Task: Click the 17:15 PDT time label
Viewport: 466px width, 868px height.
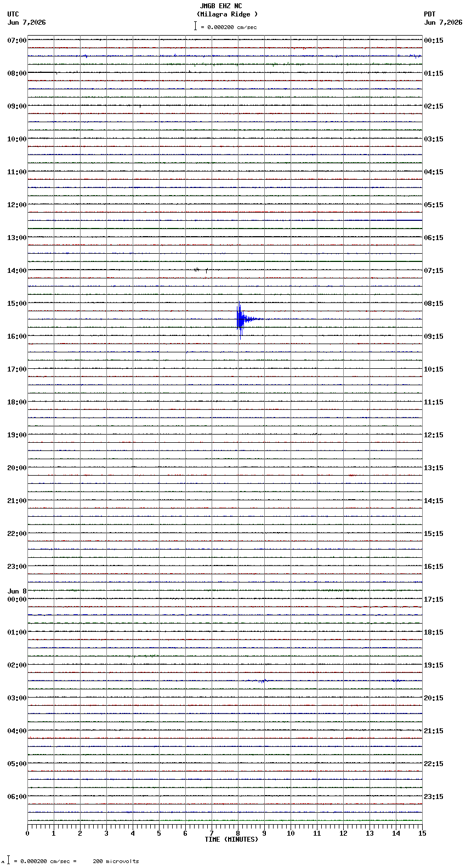Action: tap(434, 599)
